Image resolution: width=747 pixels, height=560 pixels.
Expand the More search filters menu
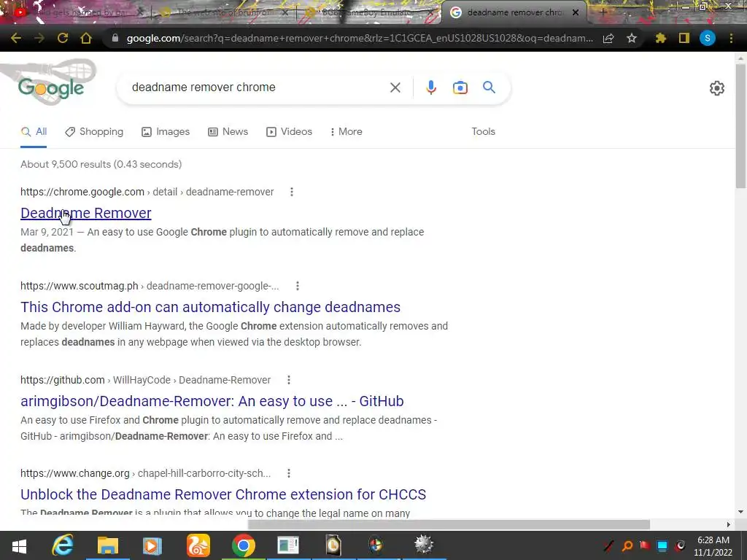point(347,131)
